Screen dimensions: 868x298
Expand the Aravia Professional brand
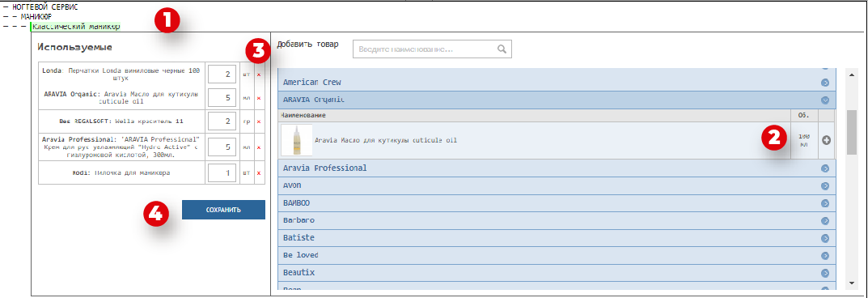[825, 168]
